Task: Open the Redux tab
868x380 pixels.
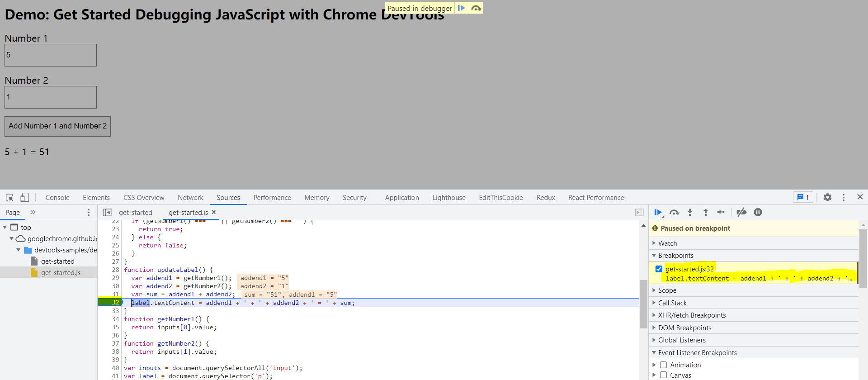Action: (546, 198)
